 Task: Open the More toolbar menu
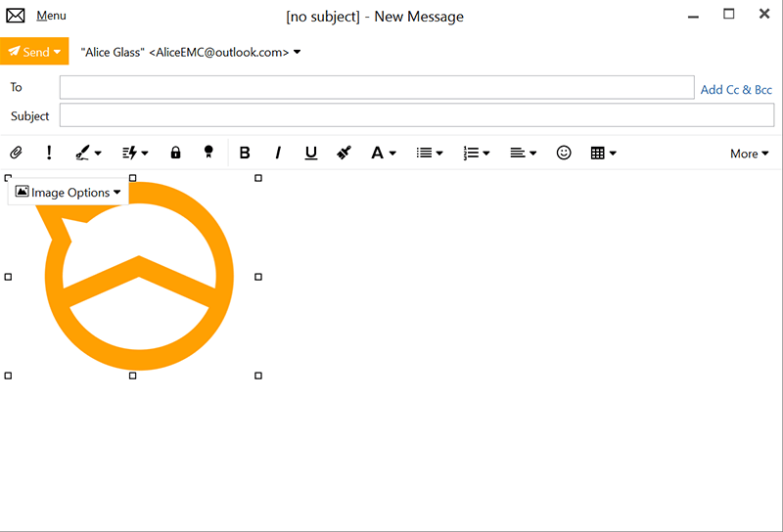749,154
